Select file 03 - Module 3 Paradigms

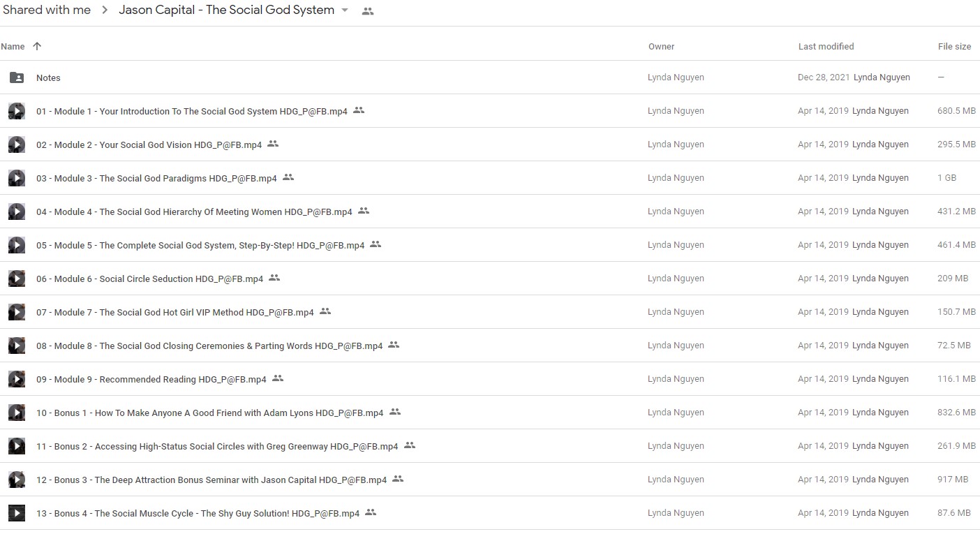pyautogui.click(x=156, y=179)
